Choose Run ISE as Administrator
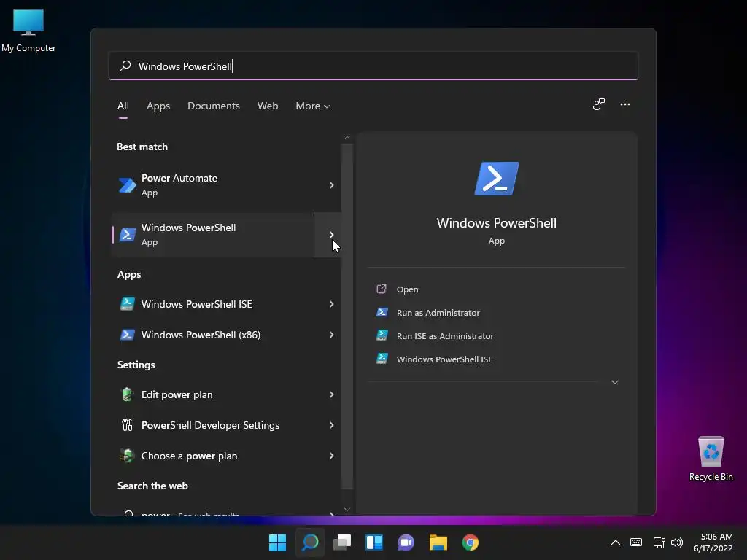 tap(445, 335)
